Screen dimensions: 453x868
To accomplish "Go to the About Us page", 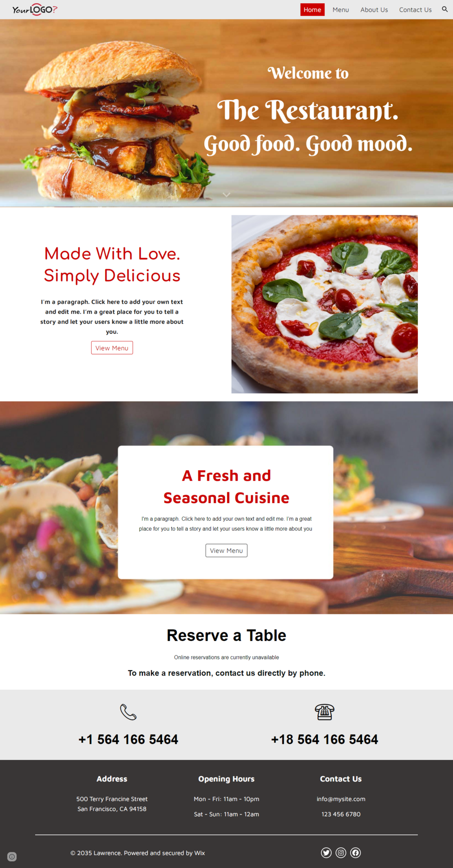I will (374, 9).
